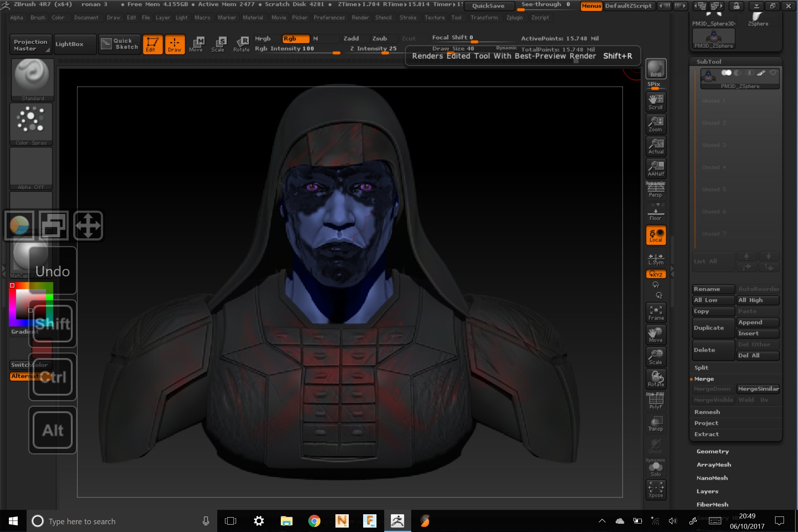Click the Zoom canvas icon
798x532 pixels.
pos(656,124)
